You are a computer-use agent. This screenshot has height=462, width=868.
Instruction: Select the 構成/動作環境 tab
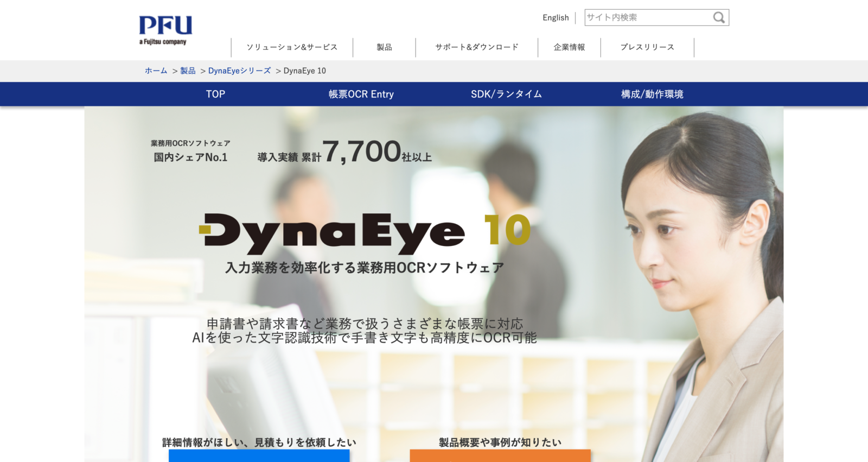pyautogui.click(x=652, y=94)
